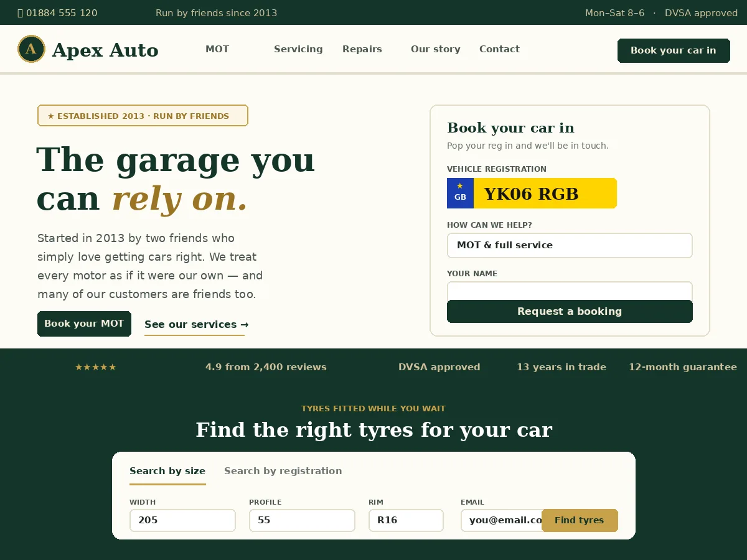The height and width of the screenshot is (560, 747).
Task: Click the Find tyres button
Action: point(580,520)
